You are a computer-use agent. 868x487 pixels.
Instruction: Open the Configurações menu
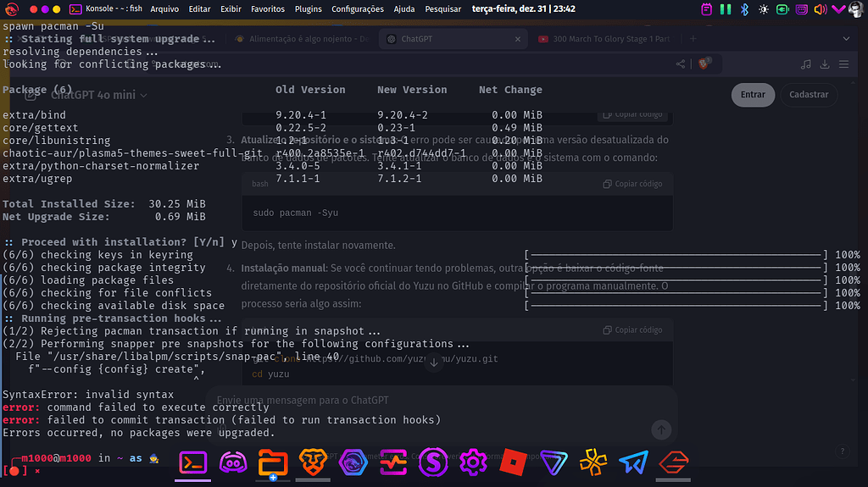tap(357, 8)
